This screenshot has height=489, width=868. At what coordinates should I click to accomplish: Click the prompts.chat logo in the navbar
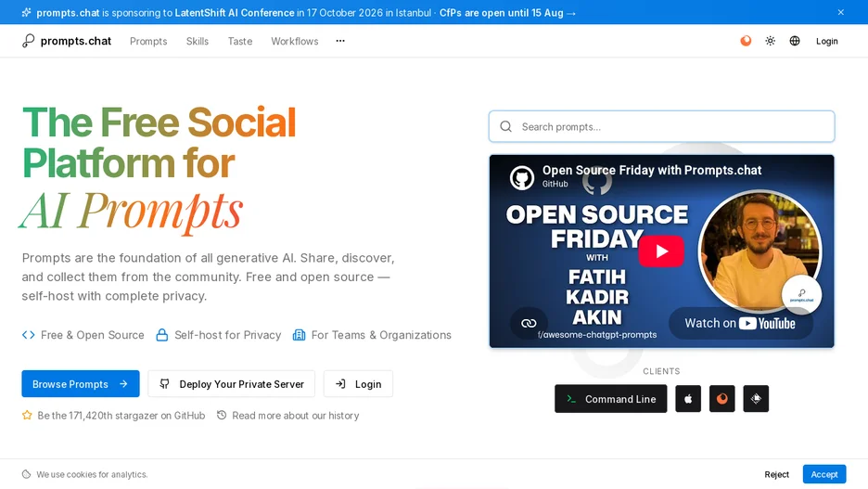pos(67,41)
